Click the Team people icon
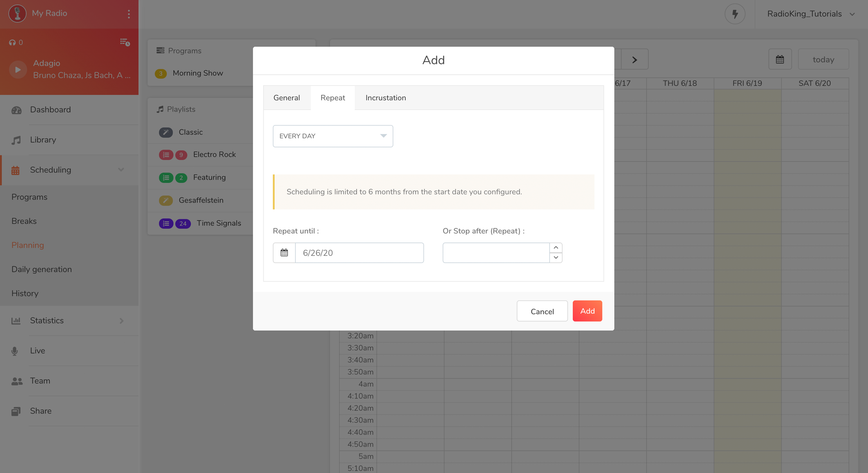 (17, 381)
